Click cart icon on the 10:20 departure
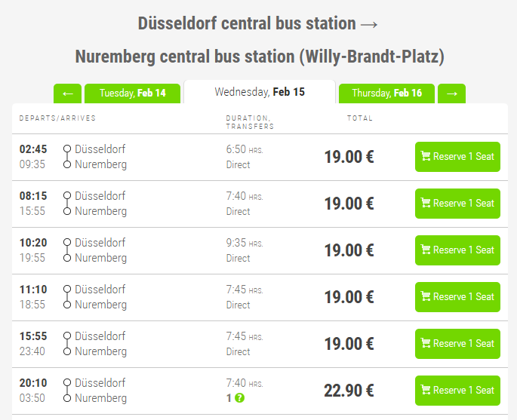517x420 pixels. pyautogui.click(x=426, y=250)
